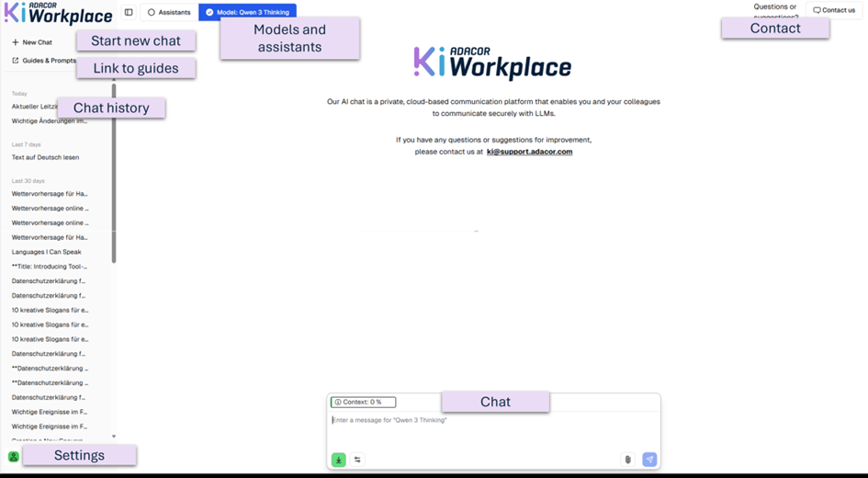This screenshot has width=868, height=478.
Task: Click the green download icon in chat box
Action: coord(338,460)
